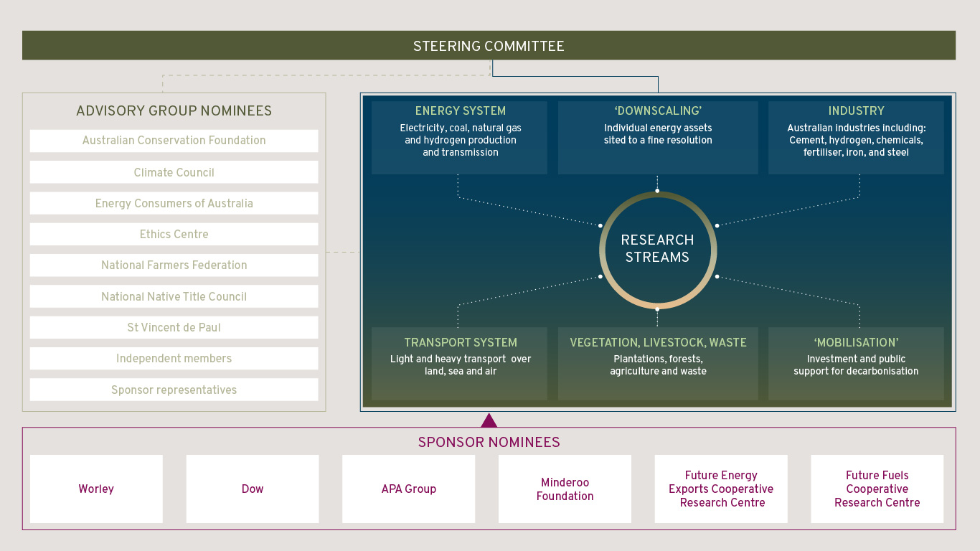Click the St Vincent de Paul entry

174,327
